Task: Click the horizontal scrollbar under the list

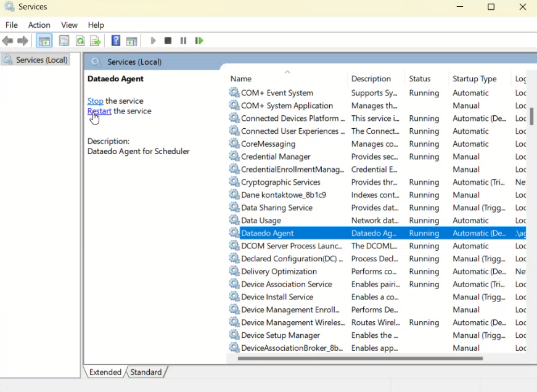Action: [x=360, y=359]
